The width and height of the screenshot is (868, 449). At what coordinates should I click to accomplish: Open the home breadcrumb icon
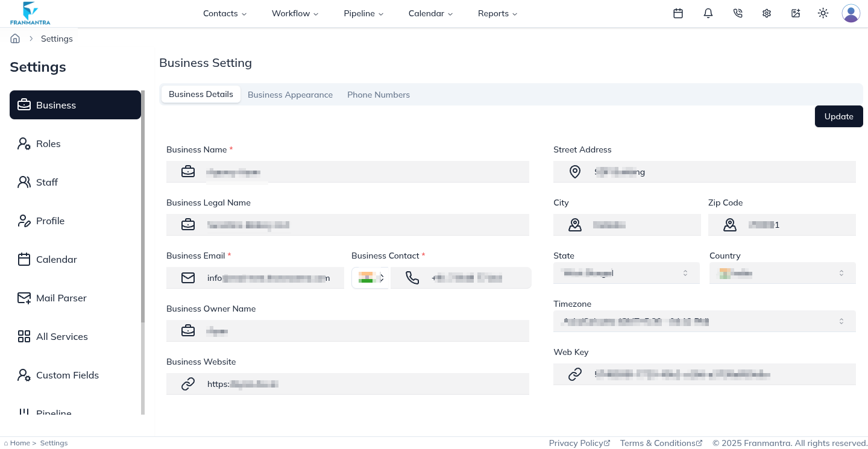click(x=14, y=38)
